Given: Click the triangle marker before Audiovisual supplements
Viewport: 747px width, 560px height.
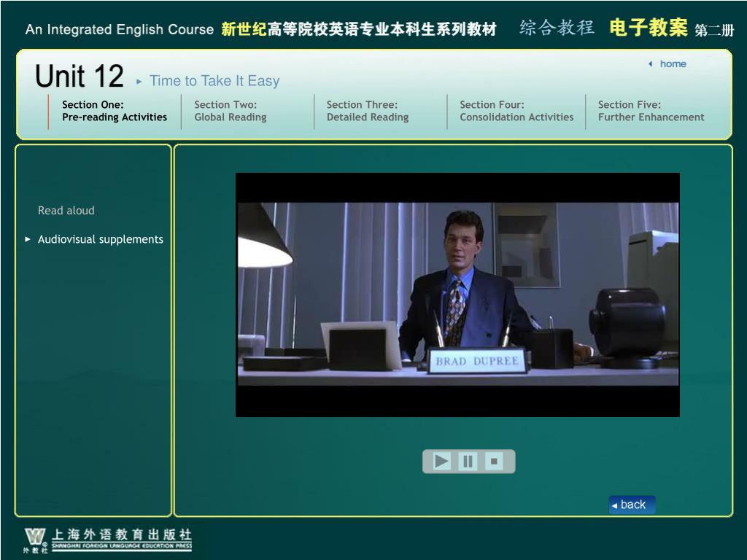Looking at the screenshot, I should (x=28, y=239).
